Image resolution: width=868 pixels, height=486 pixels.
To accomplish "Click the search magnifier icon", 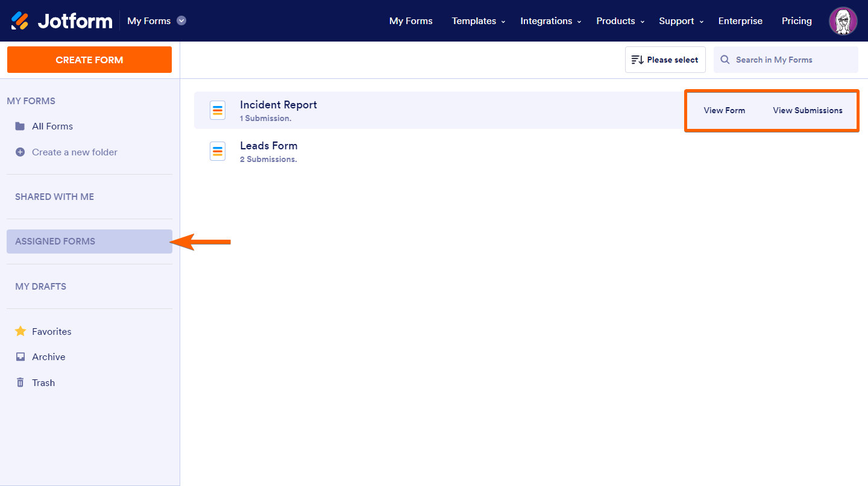I will click(x=725, y=60).
